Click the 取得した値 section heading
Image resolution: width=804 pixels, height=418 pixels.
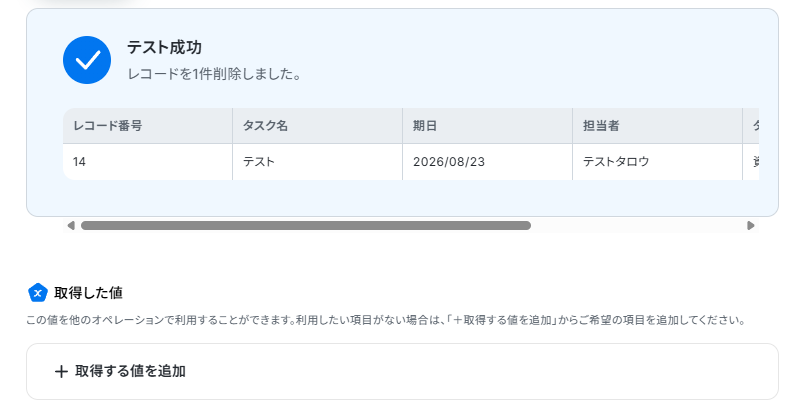click(88, 293)
